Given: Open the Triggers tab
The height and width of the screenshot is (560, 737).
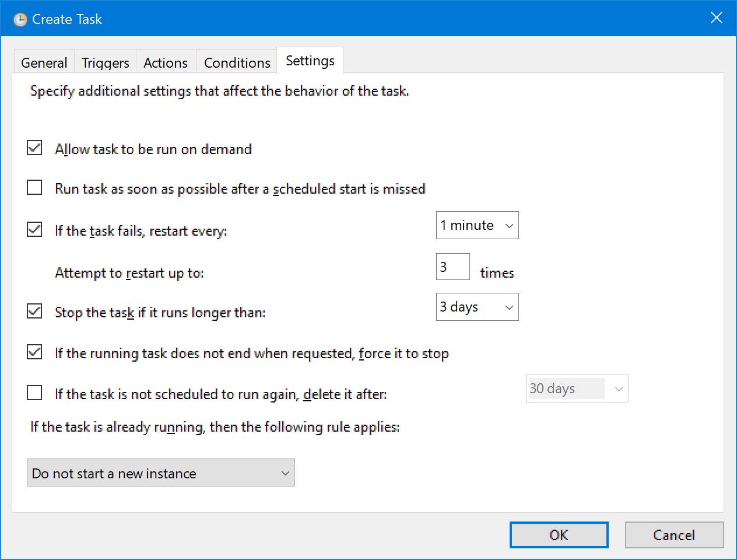Looking at the screenshot, I should pyautogui.click(x=106, y=62).
